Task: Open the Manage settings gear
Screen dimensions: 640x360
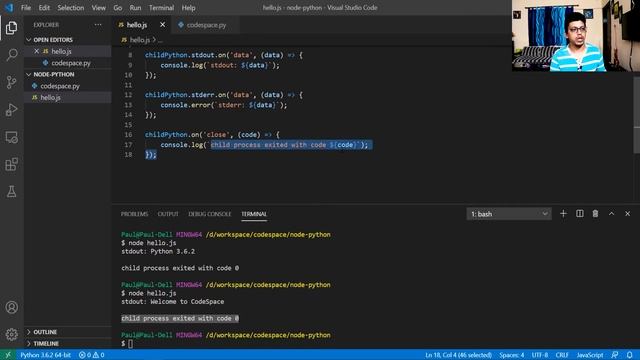Action: pos(11,334)
